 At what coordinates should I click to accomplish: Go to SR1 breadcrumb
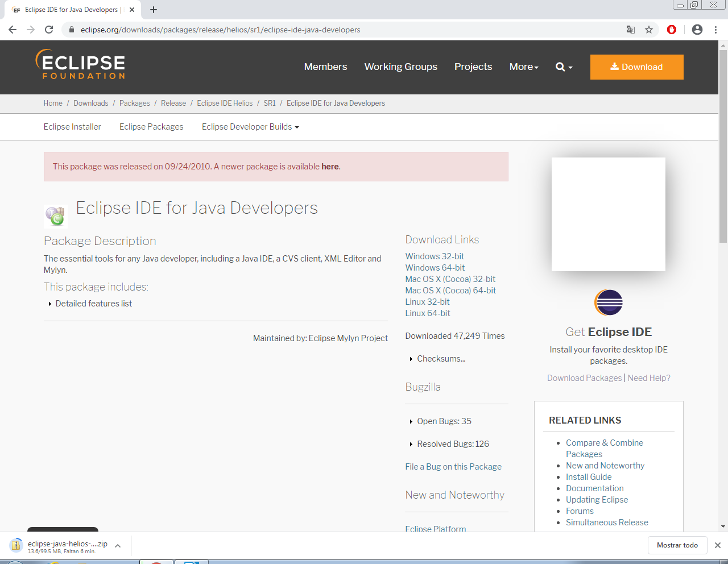pos(270,103)
